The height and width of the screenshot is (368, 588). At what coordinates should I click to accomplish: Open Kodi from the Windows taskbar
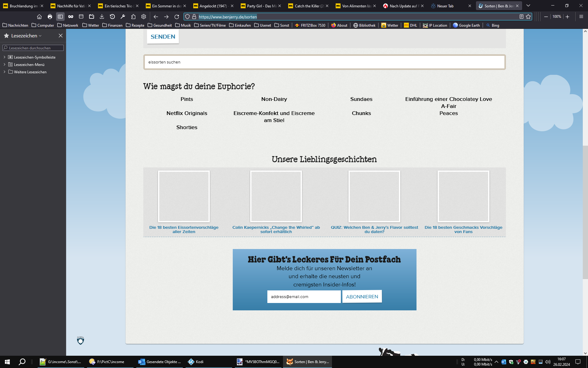(x=196, y=362)
